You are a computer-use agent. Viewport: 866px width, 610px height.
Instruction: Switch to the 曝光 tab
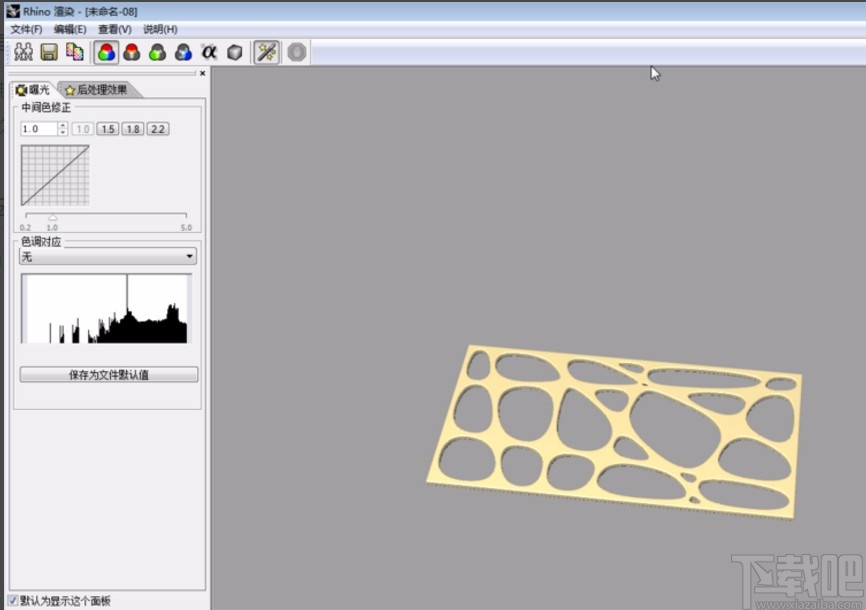pos(33,90)
